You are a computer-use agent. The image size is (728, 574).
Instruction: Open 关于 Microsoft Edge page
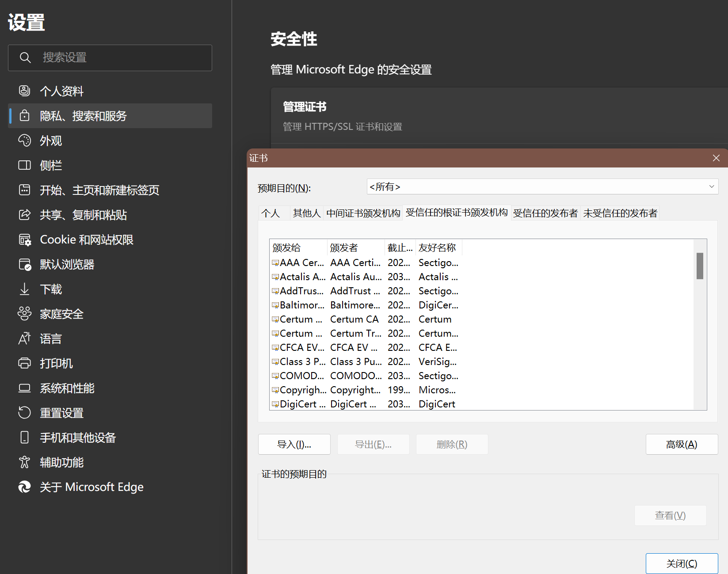tap(110, 487)
